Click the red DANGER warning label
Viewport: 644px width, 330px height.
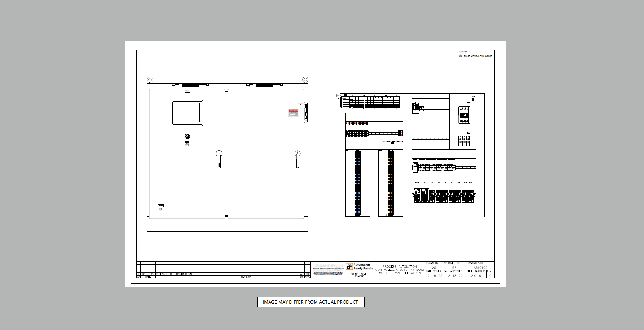[293, 112]
